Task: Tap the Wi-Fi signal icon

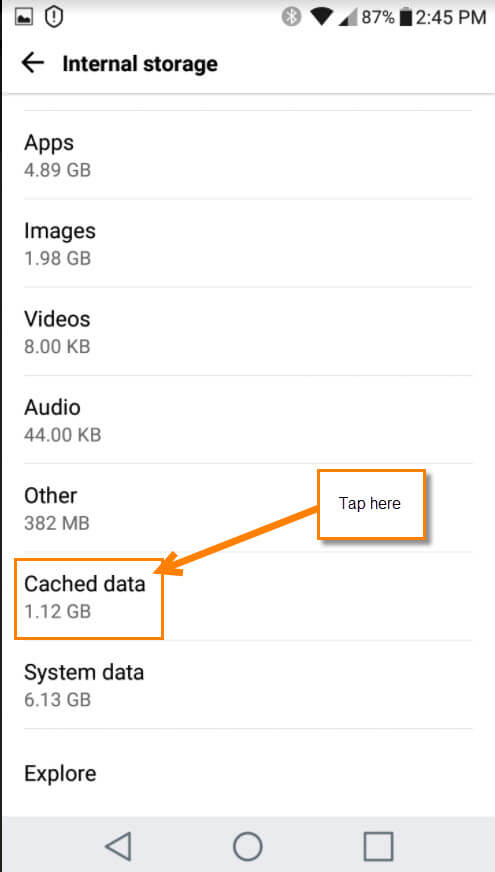Action: point(321,17)
